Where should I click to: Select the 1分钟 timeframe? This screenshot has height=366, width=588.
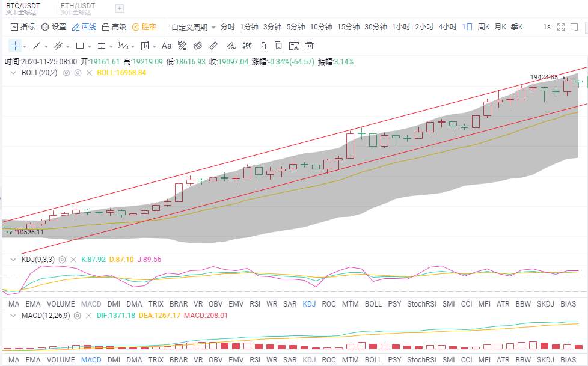click(250, 27)
